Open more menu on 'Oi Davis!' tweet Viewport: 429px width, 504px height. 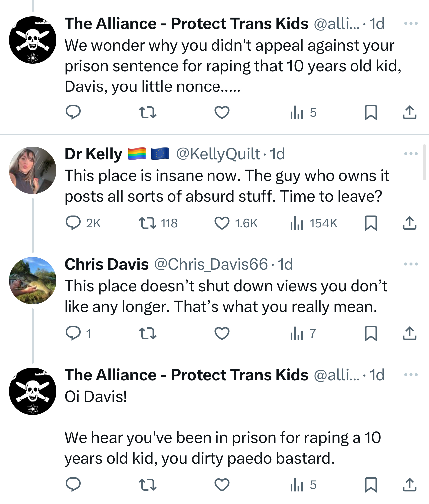point(411,375)
